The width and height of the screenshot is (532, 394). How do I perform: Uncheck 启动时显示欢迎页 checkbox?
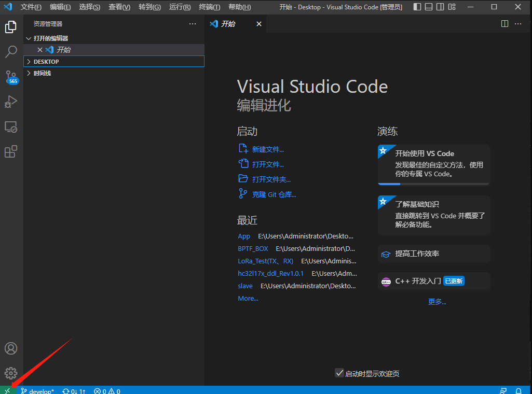point(339,373)
